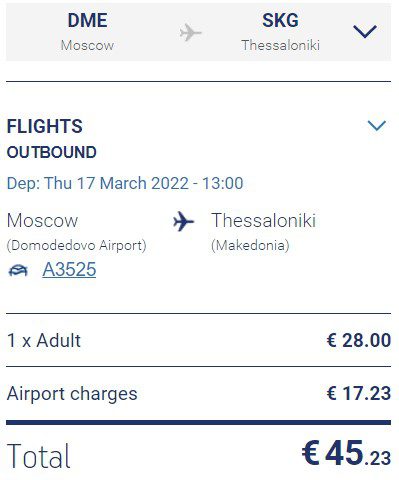The height and width of the screenshot is (480, 399).
Task: Click the € 28.00 adult price
Action: 359,340
